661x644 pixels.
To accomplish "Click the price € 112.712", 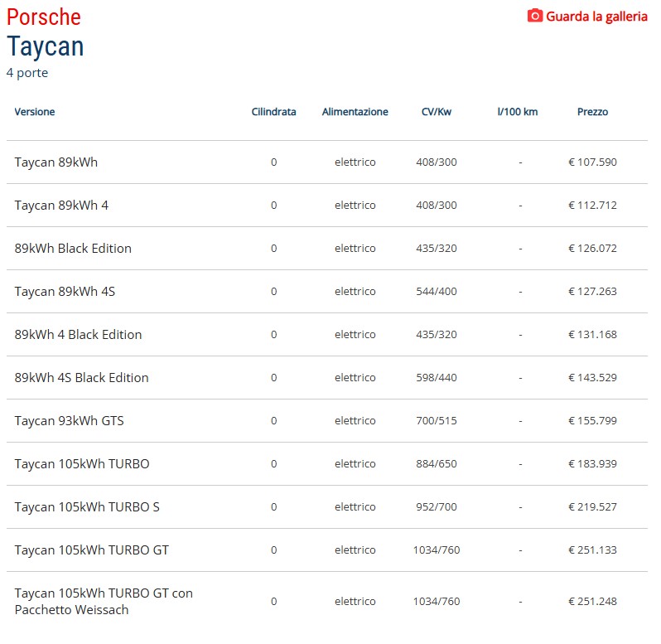I will point(592,206).
